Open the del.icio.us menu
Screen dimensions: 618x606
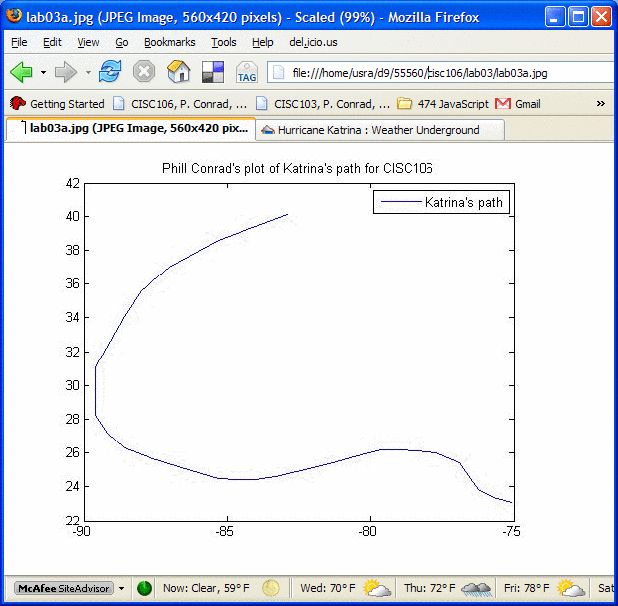click(x=313, y=42)
